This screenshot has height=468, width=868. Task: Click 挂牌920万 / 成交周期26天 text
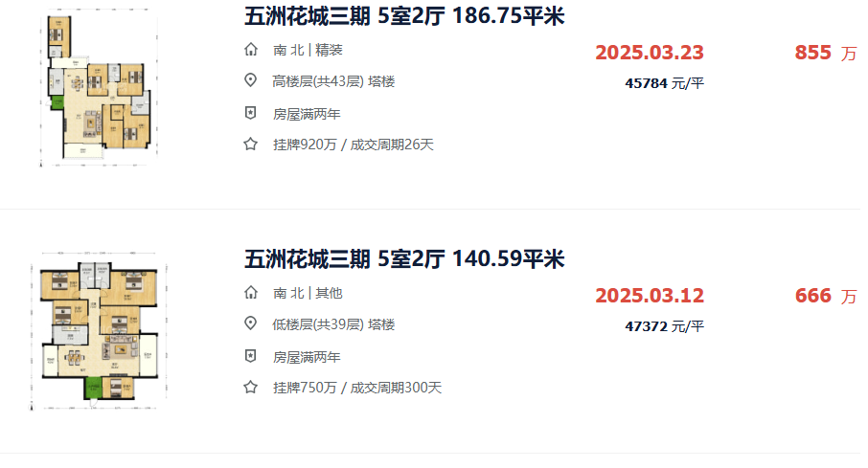tap(354, 145)
